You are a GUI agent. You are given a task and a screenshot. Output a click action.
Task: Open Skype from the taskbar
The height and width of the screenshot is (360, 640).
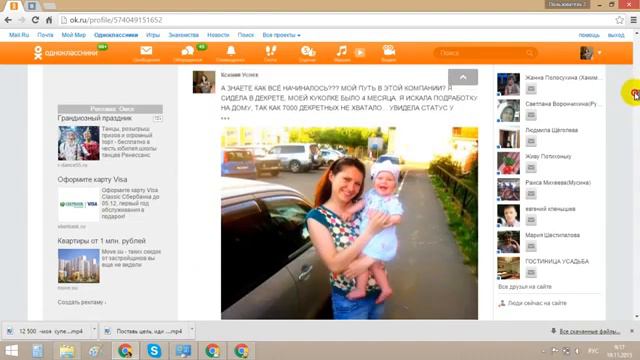(x=154, y=351)
